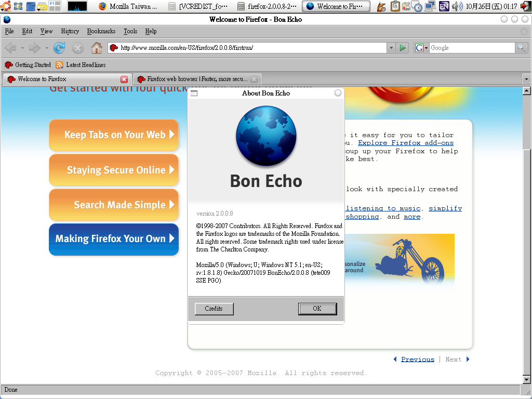The image size is (532, 399).
Task: Open the History menu
Action: click(x=70, y=31)
